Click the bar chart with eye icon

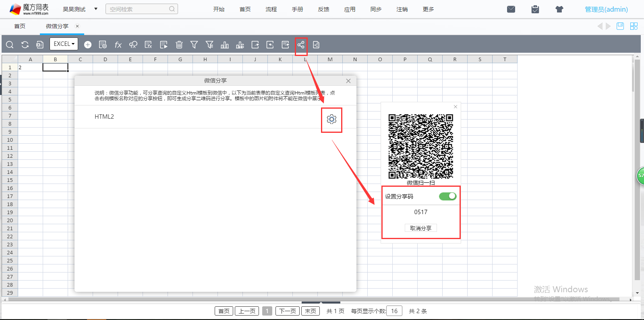[x=240, y=45]
